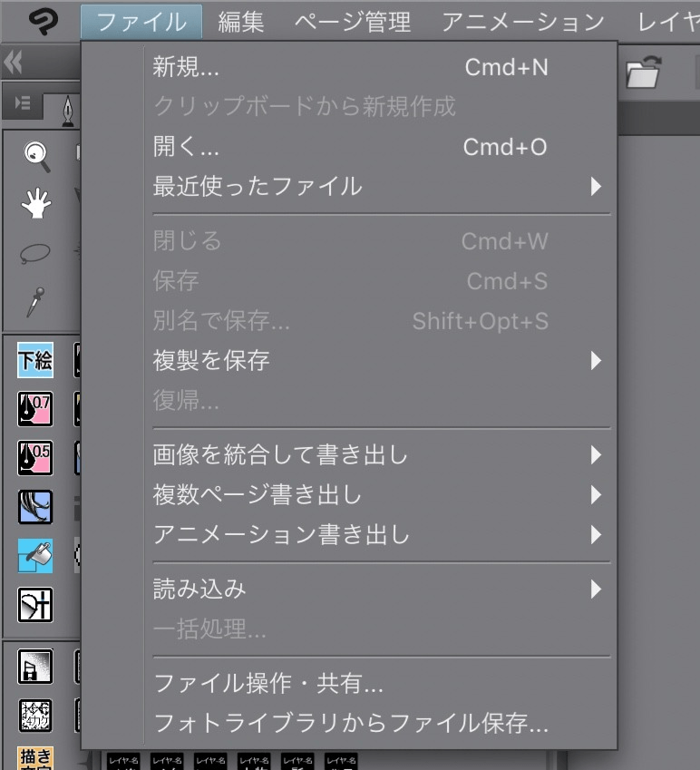This screenshot has width=700, height=770.
Task: Select the Eyedropper tool
Action: 35,301
